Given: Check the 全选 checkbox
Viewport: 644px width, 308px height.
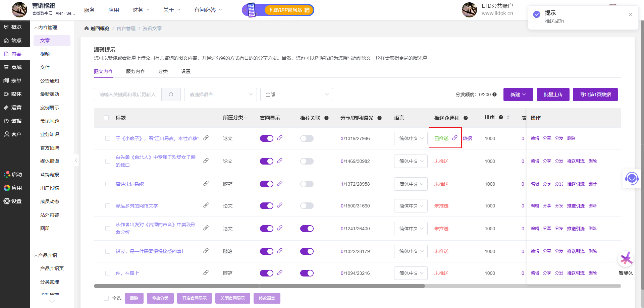Looking at the screenshot, I should point(106,298).
